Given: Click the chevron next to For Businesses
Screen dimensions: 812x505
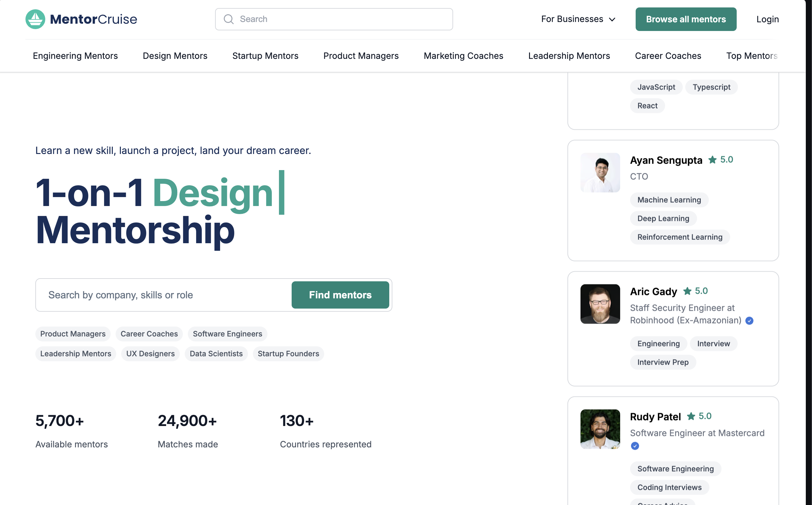Looking at the screenshot, I should [612, 20].
